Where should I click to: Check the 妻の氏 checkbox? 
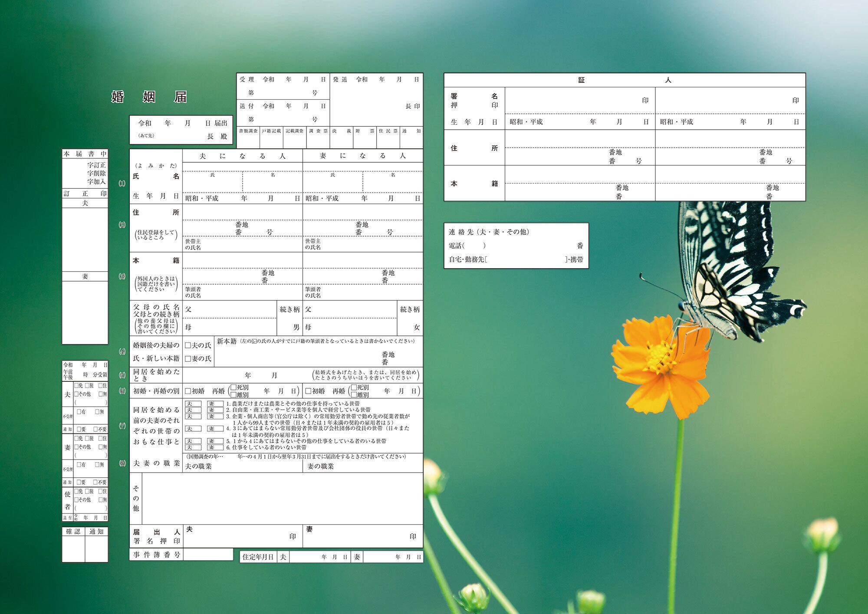[188, 358]
